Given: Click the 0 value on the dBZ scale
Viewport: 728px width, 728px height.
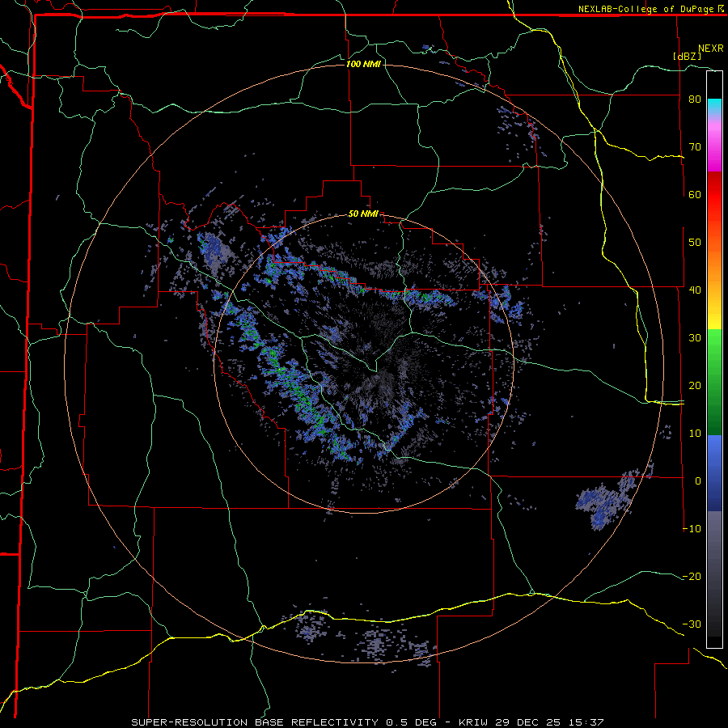Looking at the screenshot, I should (x=698, y=481).
